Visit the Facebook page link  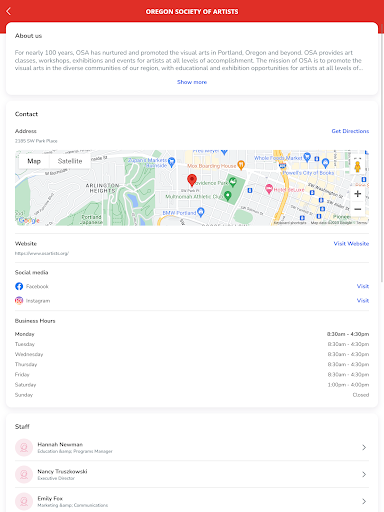coord(363,286)
